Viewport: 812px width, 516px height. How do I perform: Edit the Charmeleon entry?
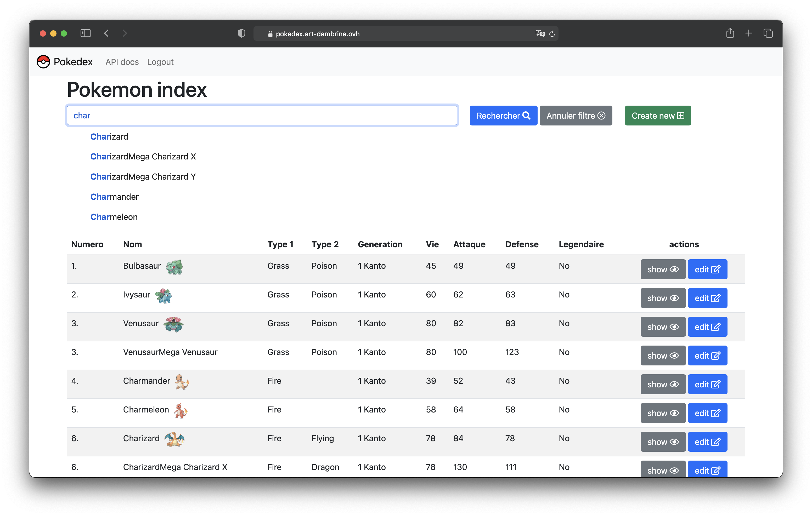707,413
